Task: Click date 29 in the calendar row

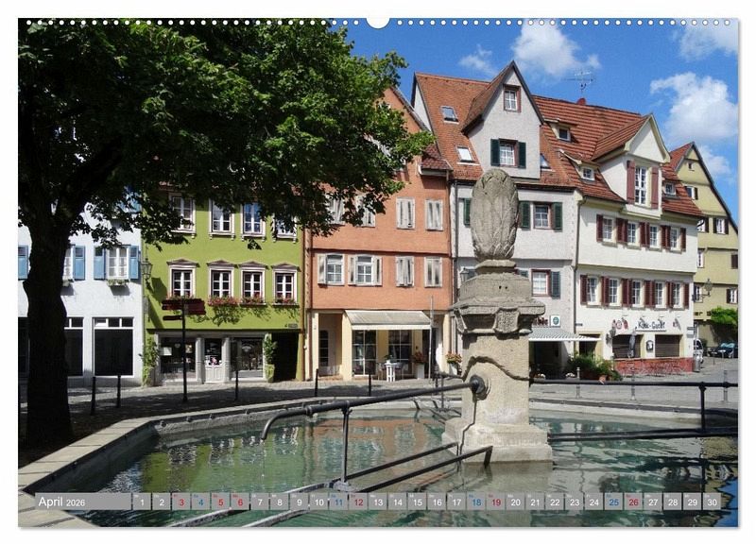Action: pyautogui.click(x=693, y=502)
